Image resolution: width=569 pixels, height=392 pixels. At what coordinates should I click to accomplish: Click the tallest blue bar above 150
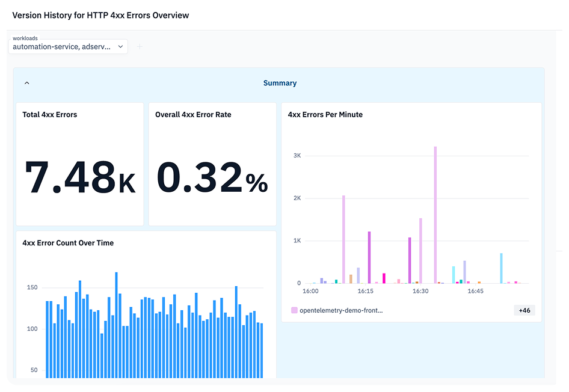tap(117, 325)
